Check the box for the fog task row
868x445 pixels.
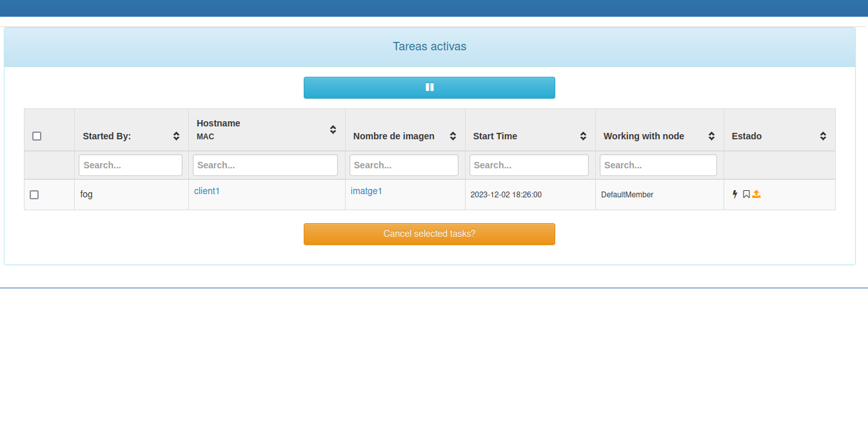click(34, 195)
